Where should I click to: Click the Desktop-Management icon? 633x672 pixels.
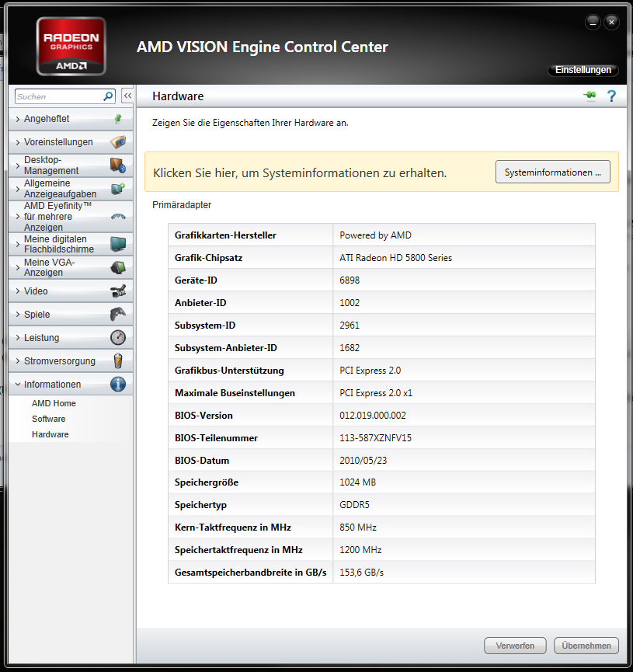118,165
